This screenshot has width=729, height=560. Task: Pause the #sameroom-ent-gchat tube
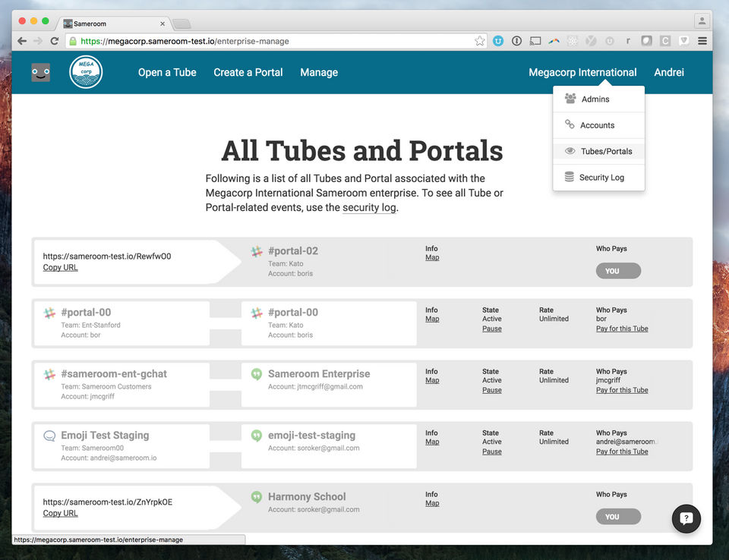point(491,390)
